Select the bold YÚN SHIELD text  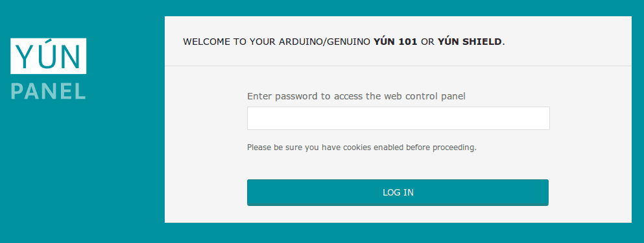470,42
